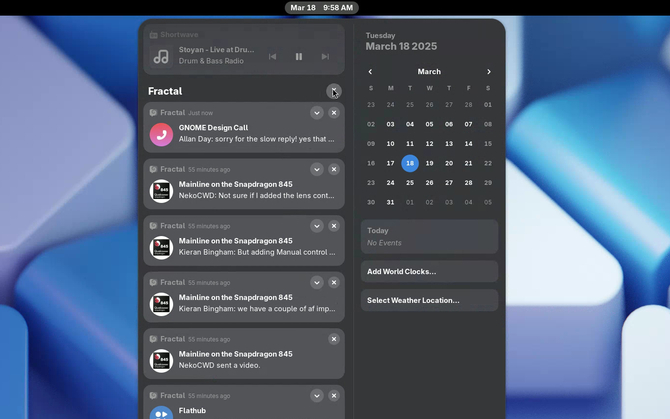
Task: Dismiss the Kieran Bingham af notification
Action: 334,282
